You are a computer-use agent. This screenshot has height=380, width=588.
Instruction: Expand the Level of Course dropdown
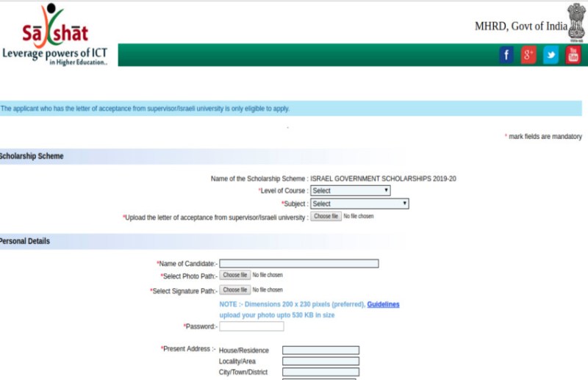coord(351,190)
